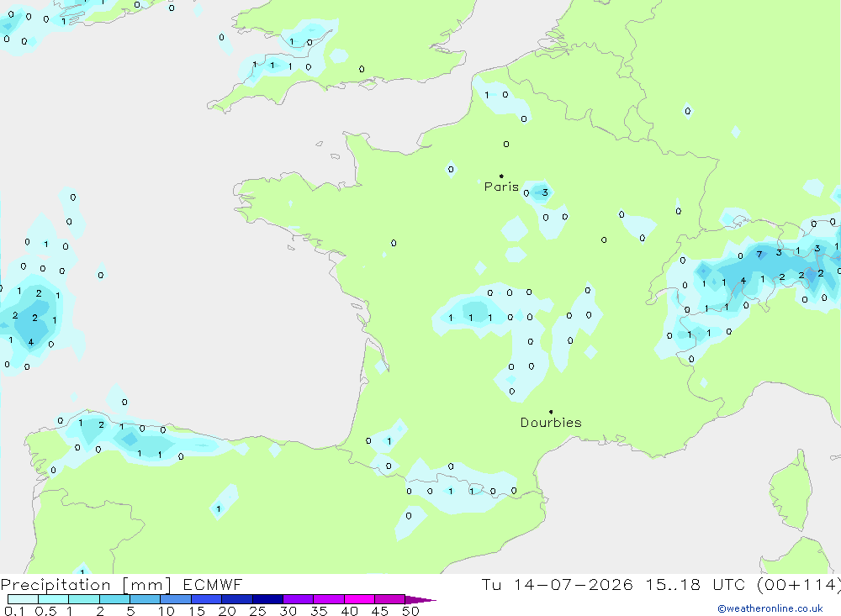Click the Dourbies location label
The width and height of the screenshot is (841, 616).
pos(551,423)
